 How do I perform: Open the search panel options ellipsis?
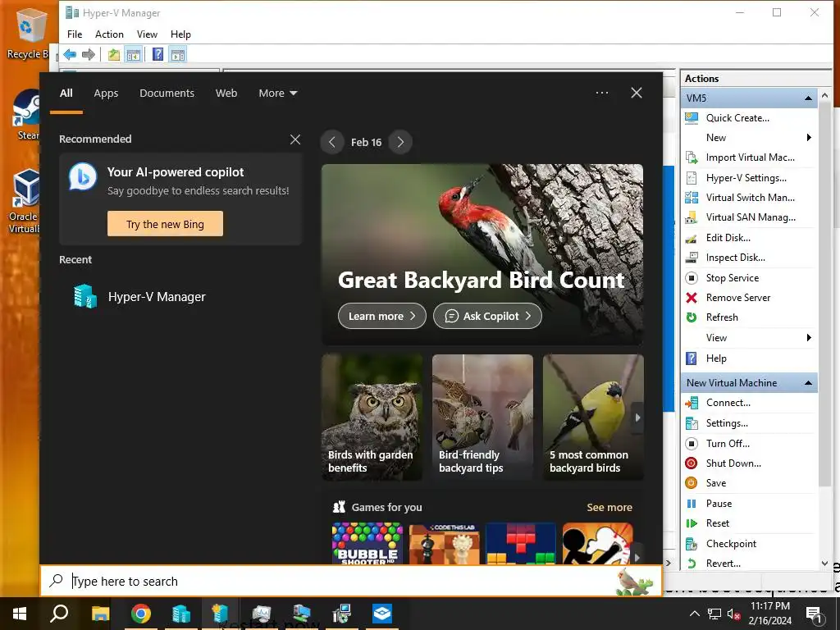tap(601, 93)
